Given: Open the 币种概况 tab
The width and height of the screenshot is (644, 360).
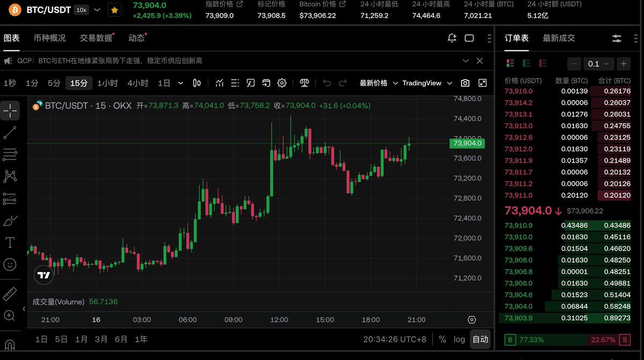Looking at the screenshot, I should 49,38.
